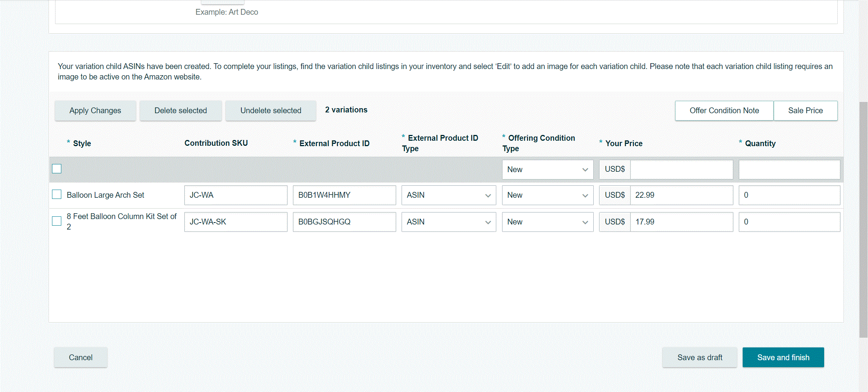This screenshot has height=392, width=868.
Task: Click the JC-WA-SK Contribution SKU field
Action: point(236,222)
